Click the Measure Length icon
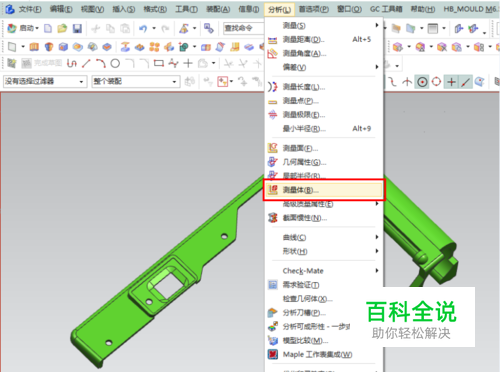Image resolution: width=500 pixels, height=372 pixels. [273, 87]
